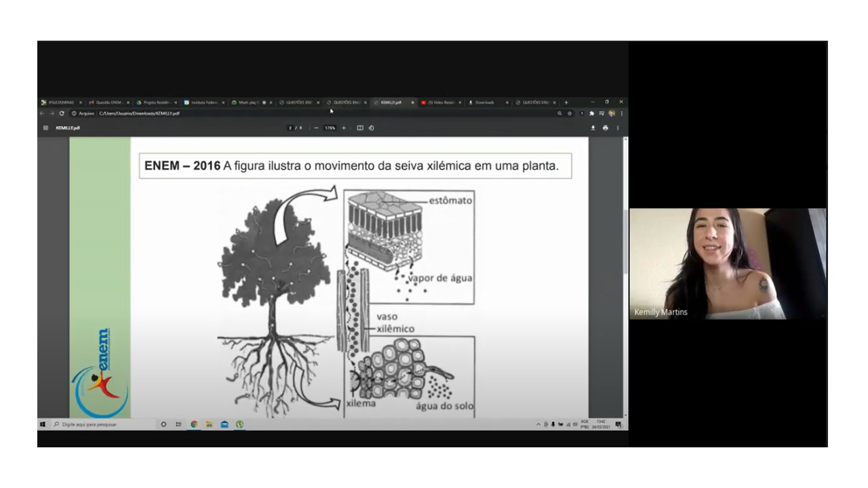Open the Chrome three-dot menu

point(621,113)
